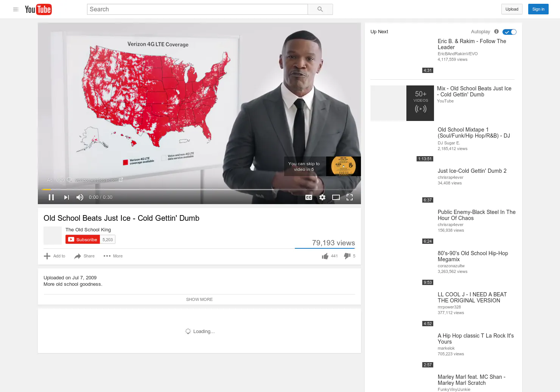
Task: Pause the video playback
Action: tap(51, 197)
